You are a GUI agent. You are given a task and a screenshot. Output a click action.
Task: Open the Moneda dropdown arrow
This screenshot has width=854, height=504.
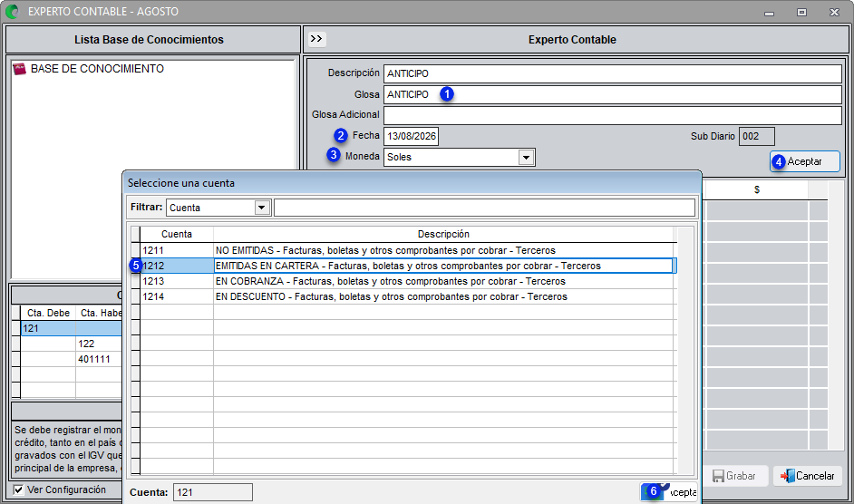point(526,158)
